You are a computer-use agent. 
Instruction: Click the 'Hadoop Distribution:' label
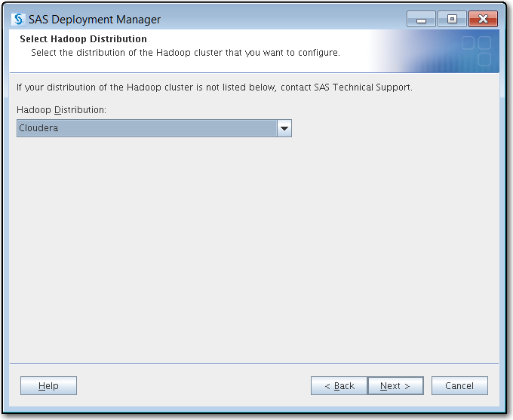[x=61, y=110]
